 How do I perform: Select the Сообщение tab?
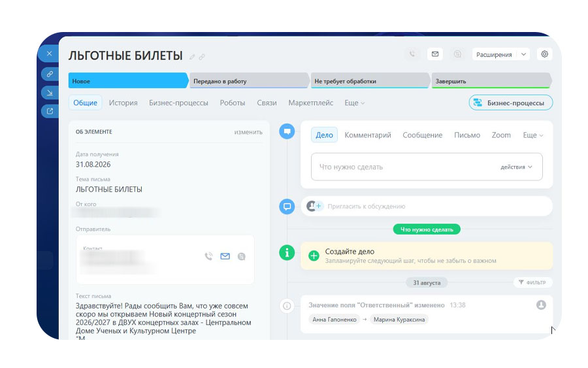coord(422,135)
